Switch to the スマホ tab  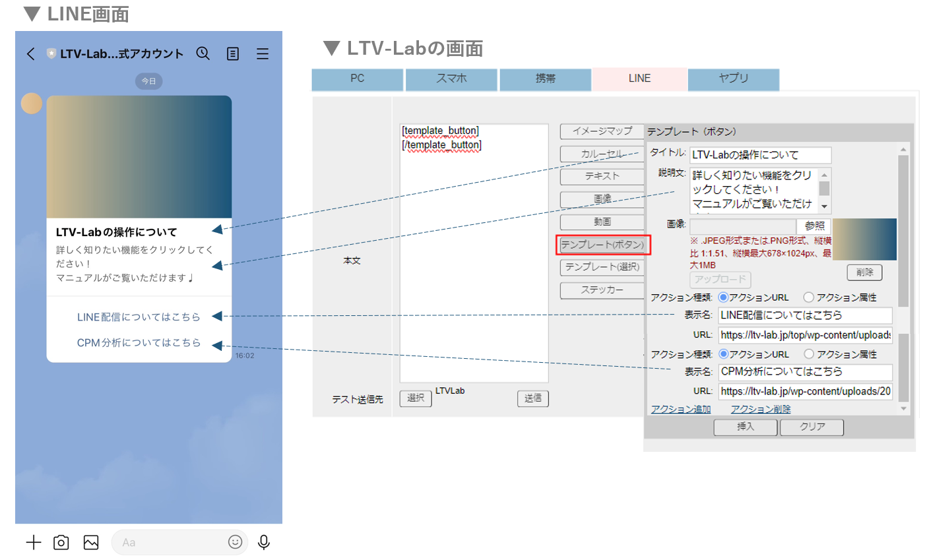click(451, 78)
